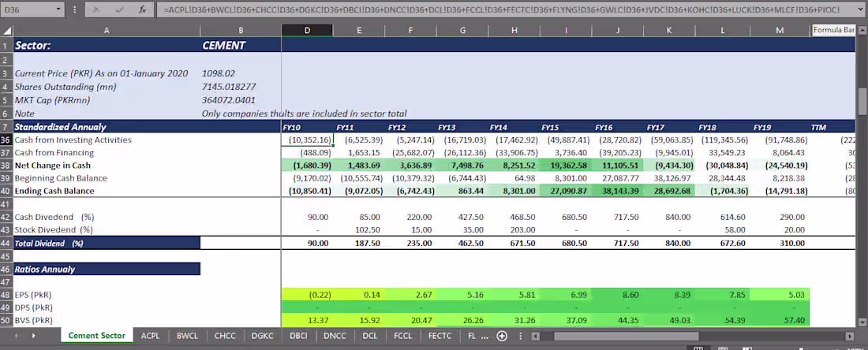Open the ACPL sheet tab

point(150,335)
